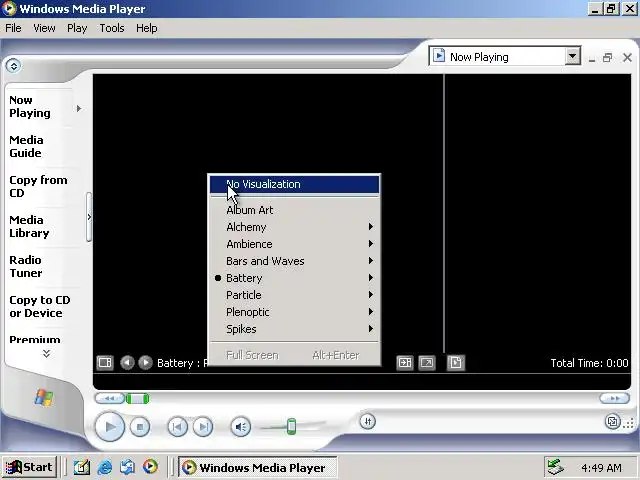Image resolution: width=640 pixels, height=480 pixels.
Task: Switch to skin mode icon
Action: [612, 422]
